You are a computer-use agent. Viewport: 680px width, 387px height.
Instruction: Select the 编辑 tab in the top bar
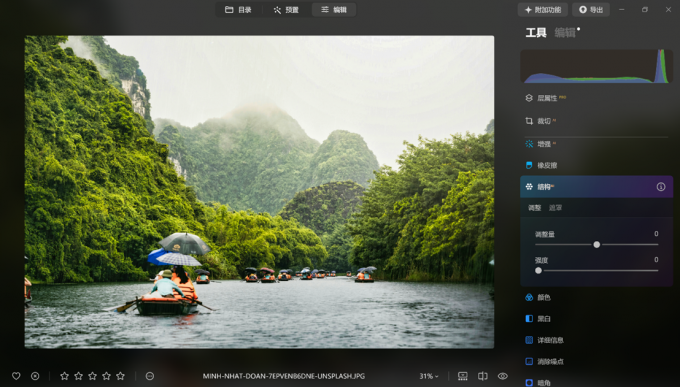click(x=333, y=10)
